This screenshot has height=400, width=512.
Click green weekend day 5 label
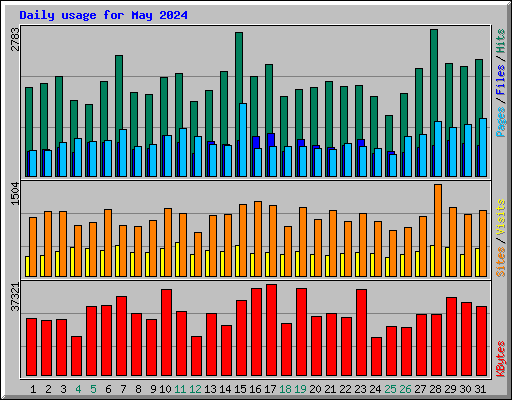(x=93, y=389)
